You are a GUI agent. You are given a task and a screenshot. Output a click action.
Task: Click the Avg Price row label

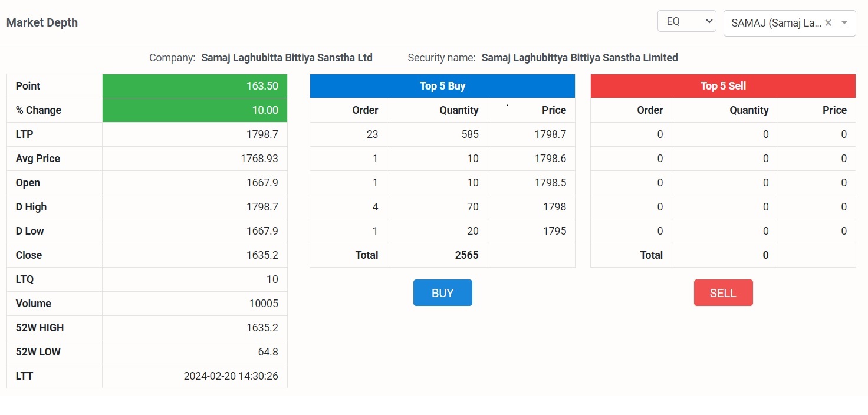[x=38, y=159]
